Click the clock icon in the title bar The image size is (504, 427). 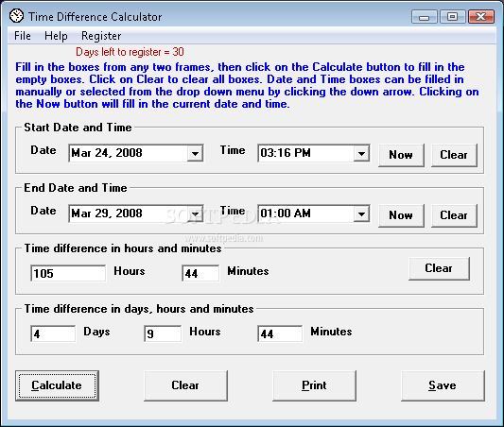(x=16, y=16)
